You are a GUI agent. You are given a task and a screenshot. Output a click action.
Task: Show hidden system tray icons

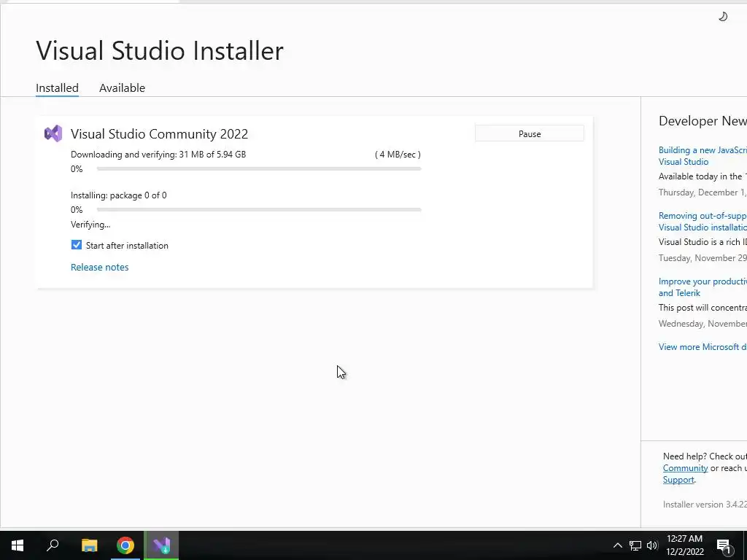617,545
